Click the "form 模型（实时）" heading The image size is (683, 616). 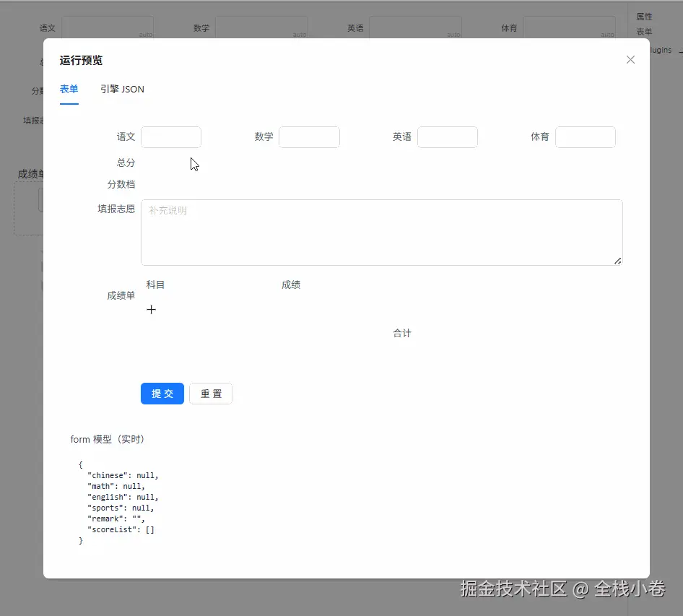pyautogui.click(x=107, y=439)
